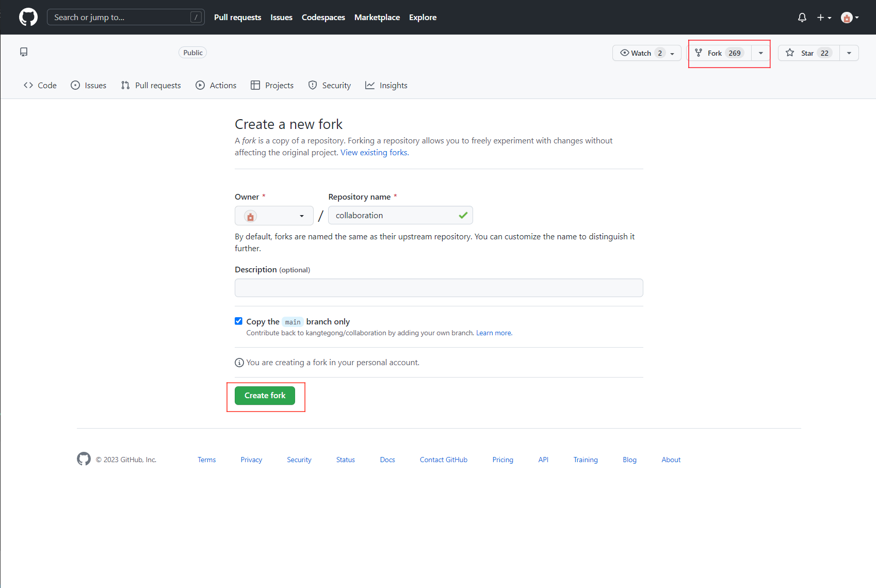Viewport: 876px width, 588px height.
Task: Switch to the Code tab
Action: point(40,85)
